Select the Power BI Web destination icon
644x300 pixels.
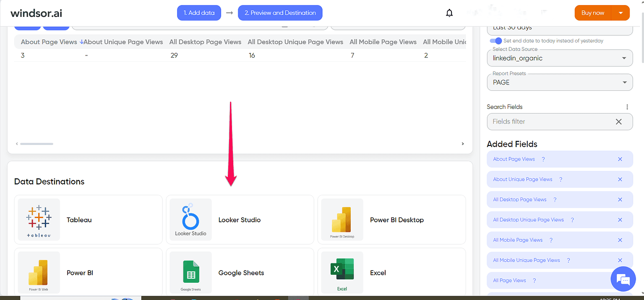pyautogui.click(x=39, y=272)
